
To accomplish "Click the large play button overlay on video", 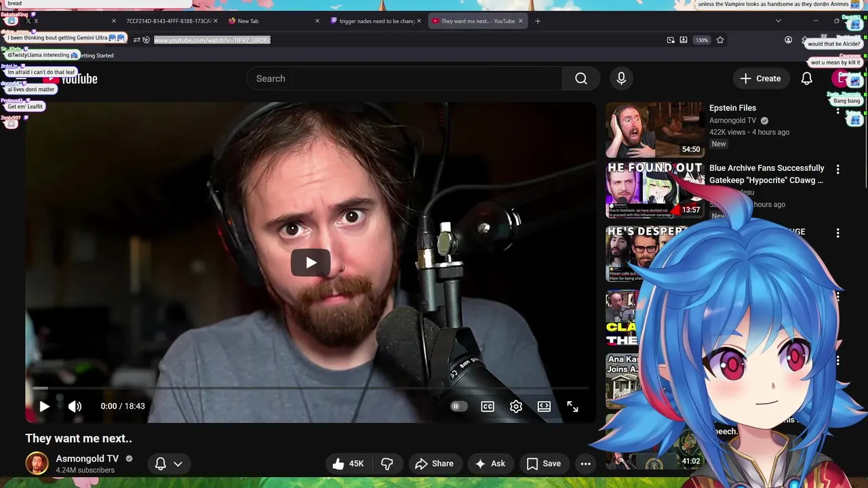I will [311, 263].
